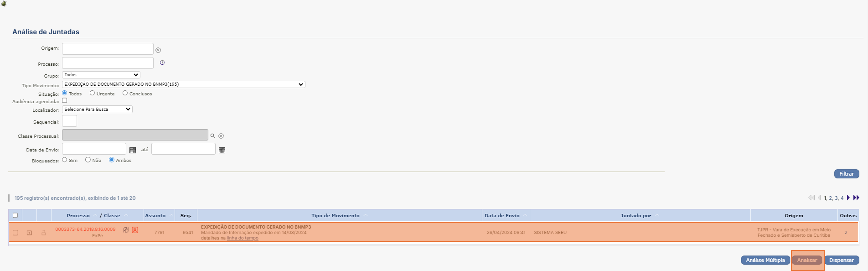Click the Assunto value '7791'
This screenshot has height=271, width=868.
coord(159,232)
